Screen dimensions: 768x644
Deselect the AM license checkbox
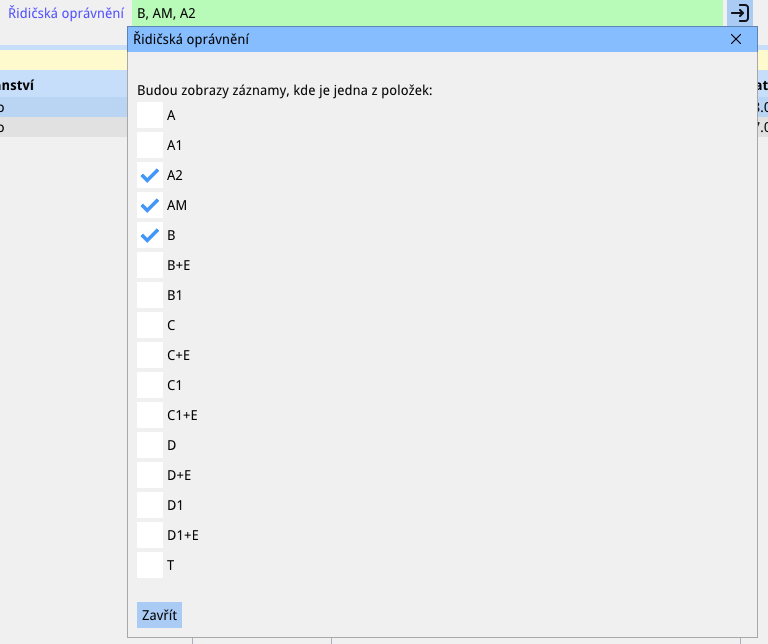pyautogui.click(x=150, y=205)
